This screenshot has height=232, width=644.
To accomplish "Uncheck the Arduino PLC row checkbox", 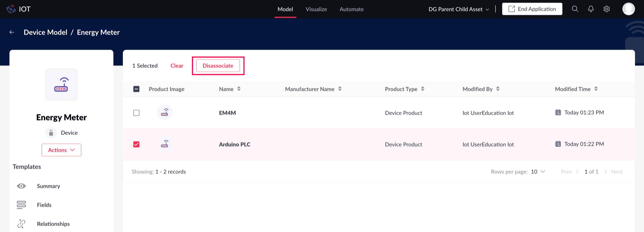I will click(x=136, y=144).
